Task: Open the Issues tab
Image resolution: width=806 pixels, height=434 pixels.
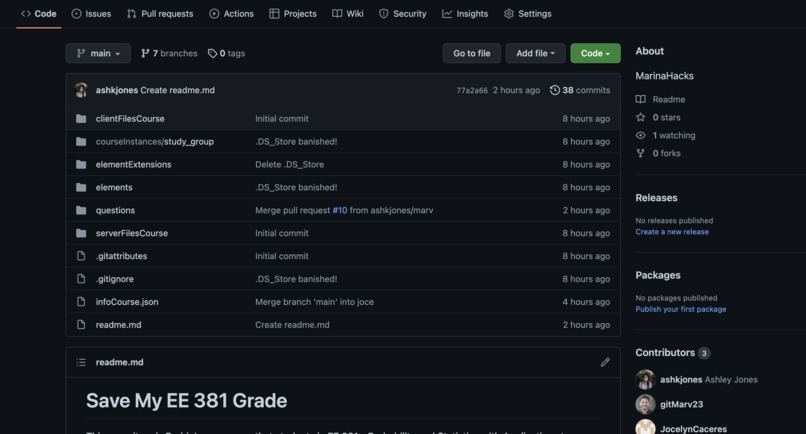Action: pos(91,14)
